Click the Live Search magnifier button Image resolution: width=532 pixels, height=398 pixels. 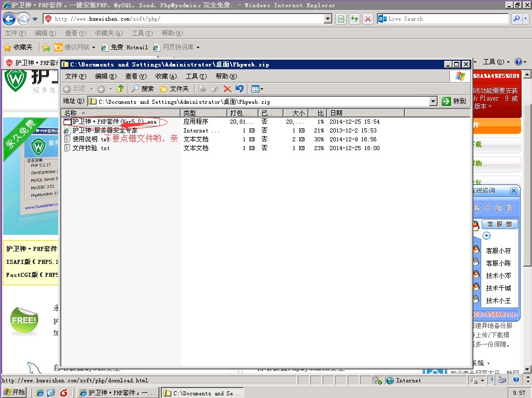point(516,19)
